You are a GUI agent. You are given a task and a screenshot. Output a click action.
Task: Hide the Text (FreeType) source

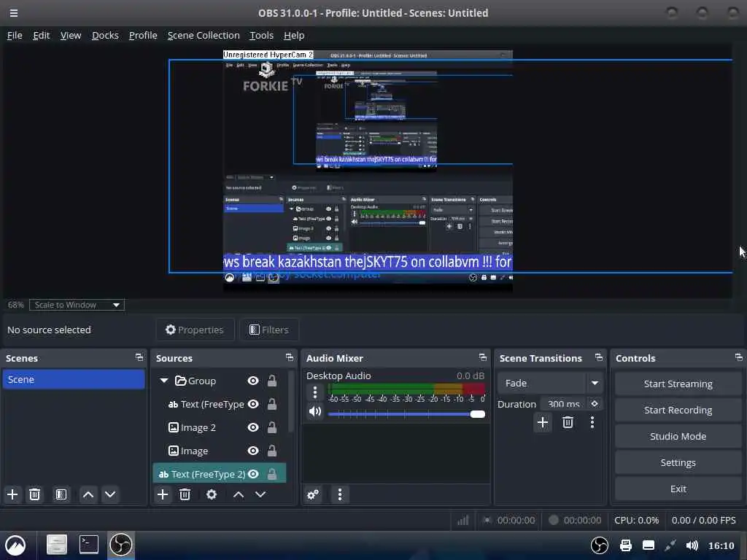click(x=253, y=404)
